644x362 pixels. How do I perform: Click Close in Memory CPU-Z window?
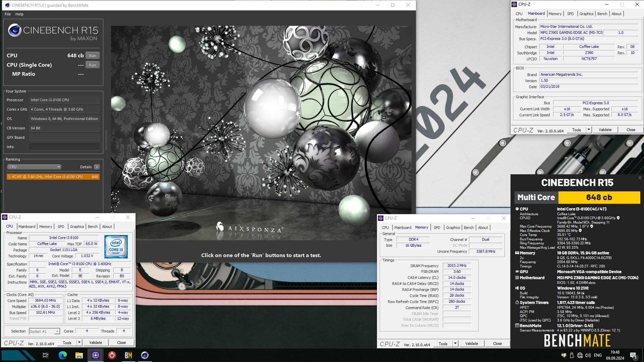tap(497, 344)
